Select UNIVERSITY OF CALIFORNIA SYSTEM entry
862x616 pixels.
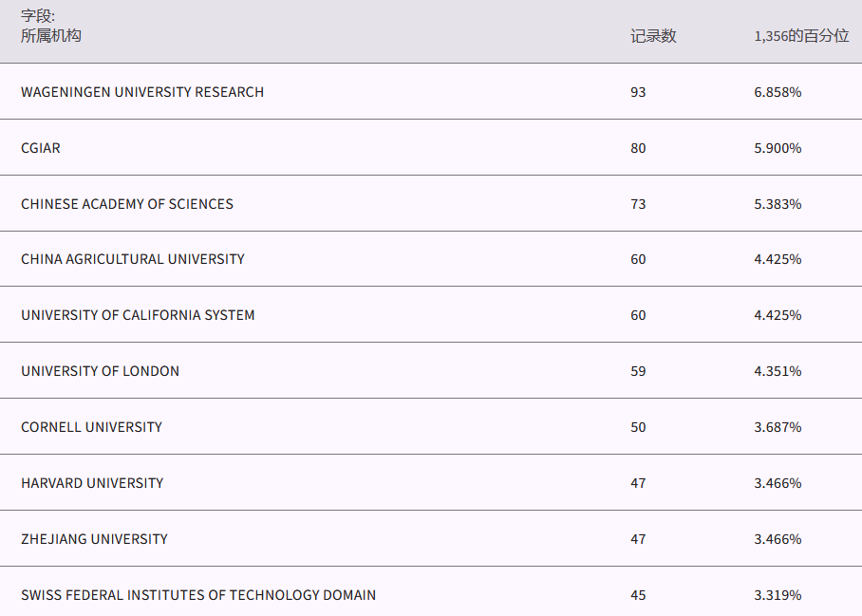pyautogui.click(x=138, y=315)
